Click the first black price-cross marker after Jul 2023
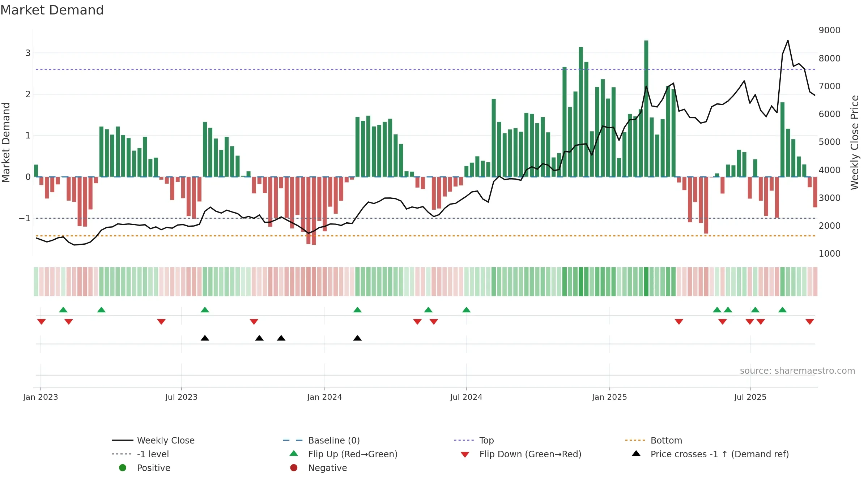The height and width of the screenshot is (488, 868). pos(205,338)
